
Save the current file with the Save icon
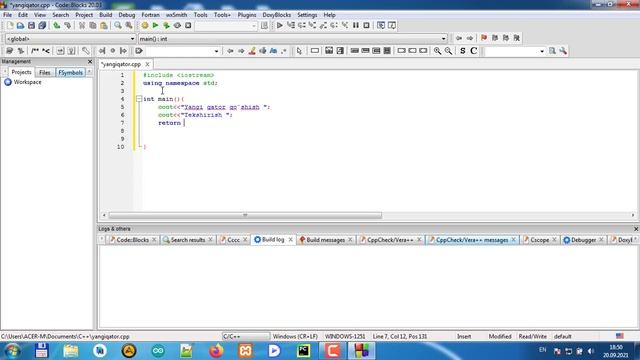coord(31,25)
